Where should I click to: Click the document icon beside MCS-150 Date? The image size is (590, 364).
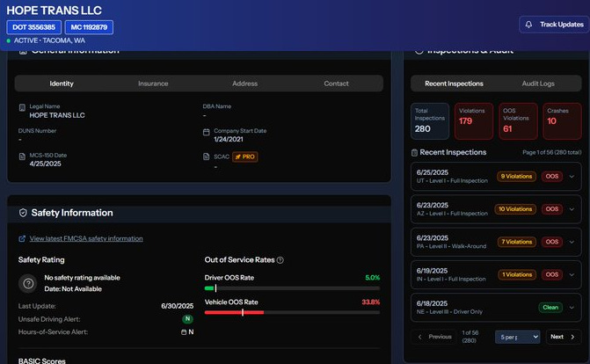22,157
